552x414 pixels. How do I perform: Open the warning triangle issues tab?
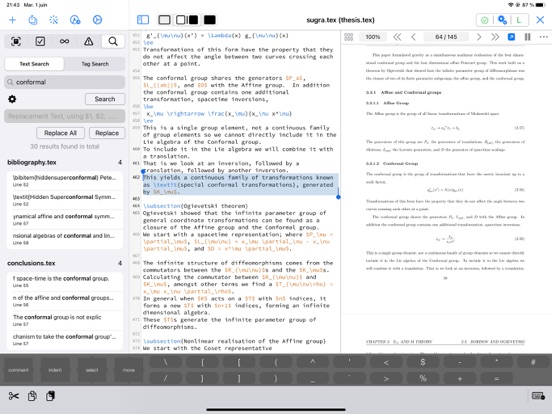tap(89, 42)
